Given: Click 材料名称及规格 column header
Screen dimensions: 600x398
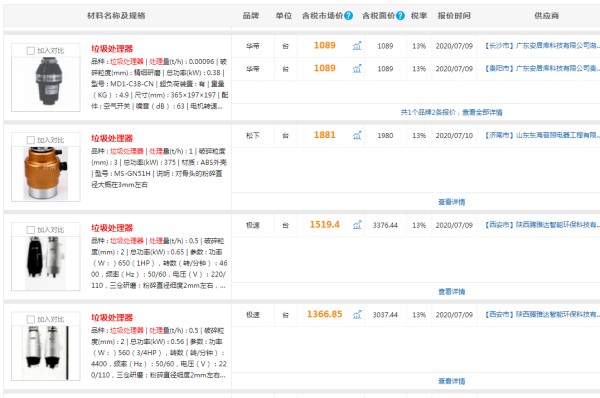Looking at the screenshot, I should coord(116,16).
